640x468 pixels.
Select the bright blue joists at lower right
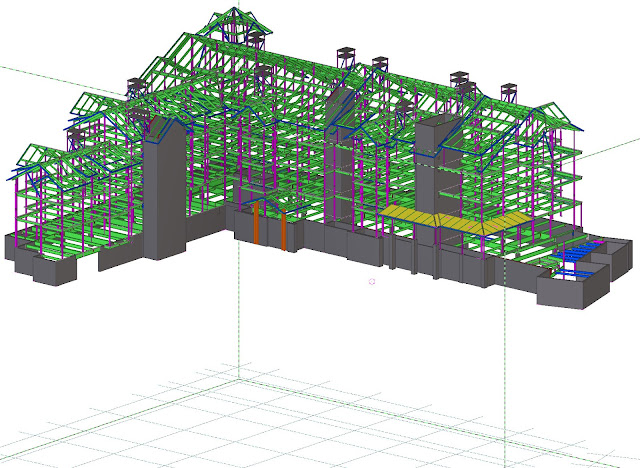(x=576, y=252)
